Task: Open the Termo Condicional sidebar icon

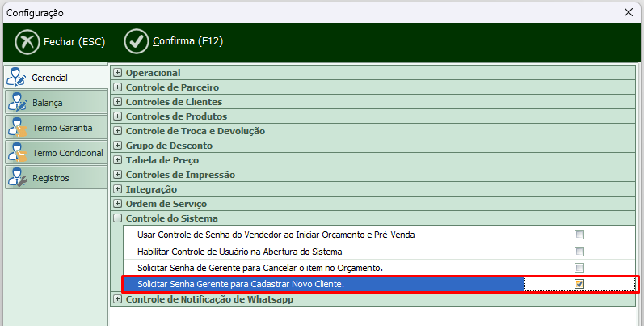Action: [x=17, y=153]
